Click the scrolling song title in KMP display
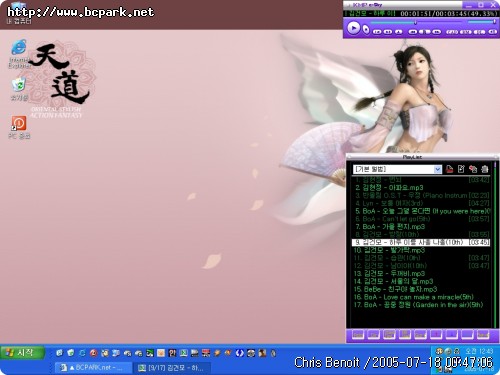500x375 pixels. pyautogui.click(x=371, y=13)
